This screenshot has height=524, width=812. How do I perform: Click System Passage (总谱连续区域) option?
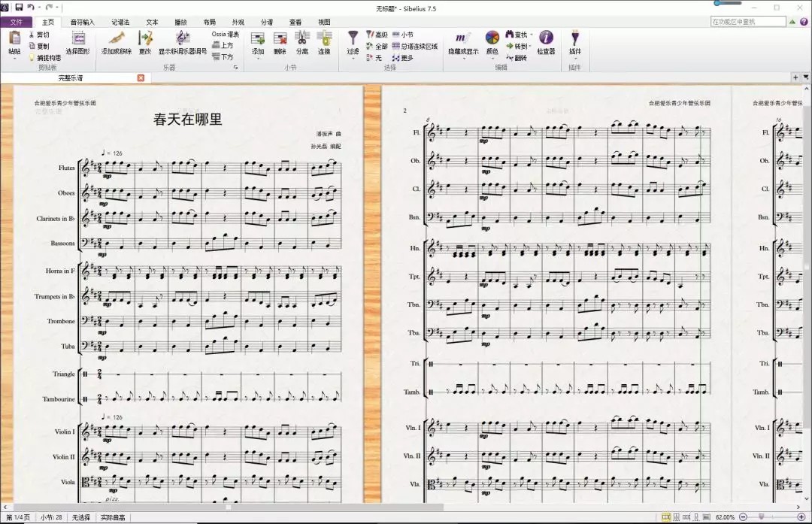pyautogui.click(x=415, y=46)
